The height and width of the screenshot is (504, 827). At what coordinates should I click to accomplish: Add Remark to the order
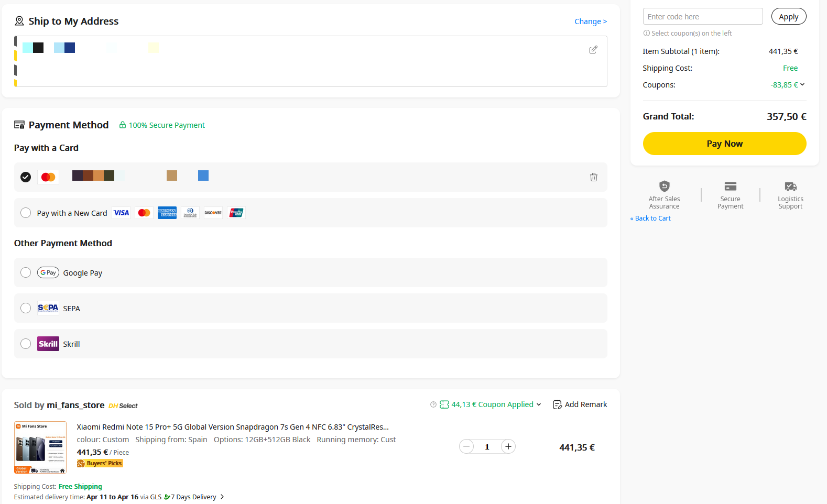point(586,404)
